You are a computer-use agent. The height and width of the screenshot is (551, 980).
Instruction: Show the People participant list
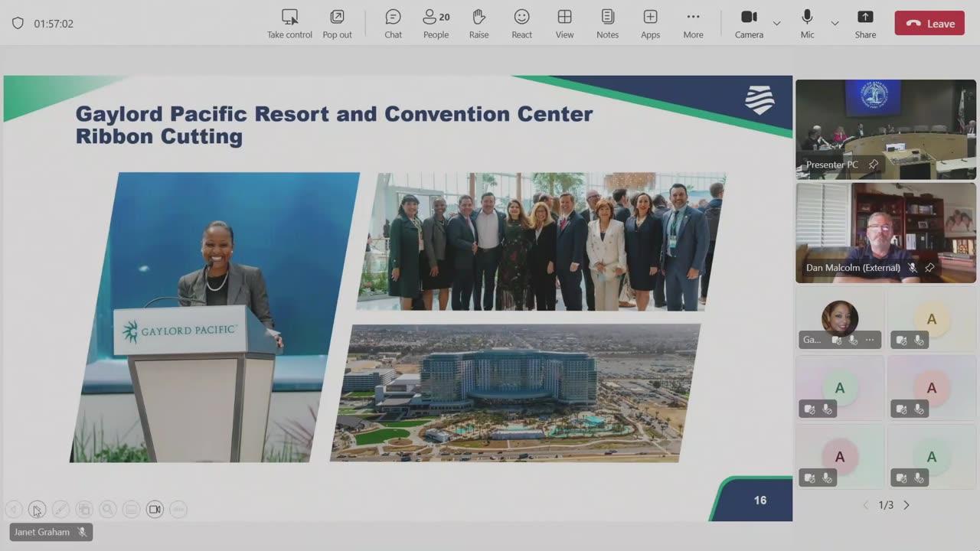pyautogui.click(x=436, y=24)
